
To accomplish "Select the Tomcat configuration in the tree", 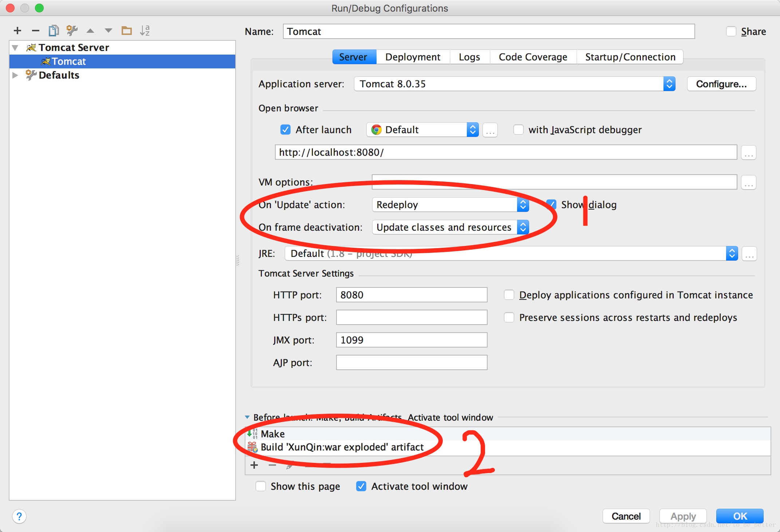I will pos(122,61).
